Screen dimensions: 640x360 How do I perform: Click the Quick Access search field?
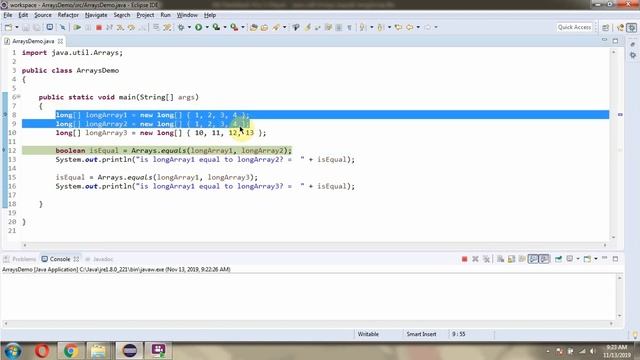pyautogui.click(x=574, y=27)
